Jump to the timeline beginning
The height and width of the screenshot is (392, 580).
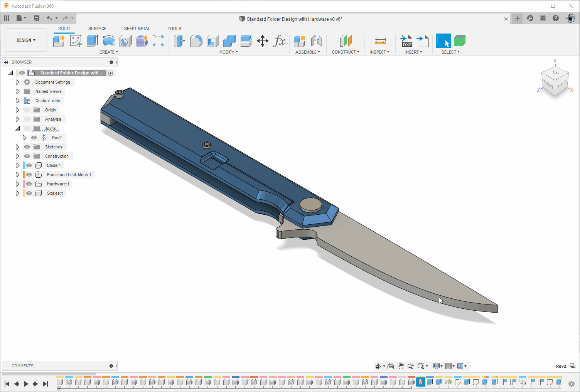point(7,384)
